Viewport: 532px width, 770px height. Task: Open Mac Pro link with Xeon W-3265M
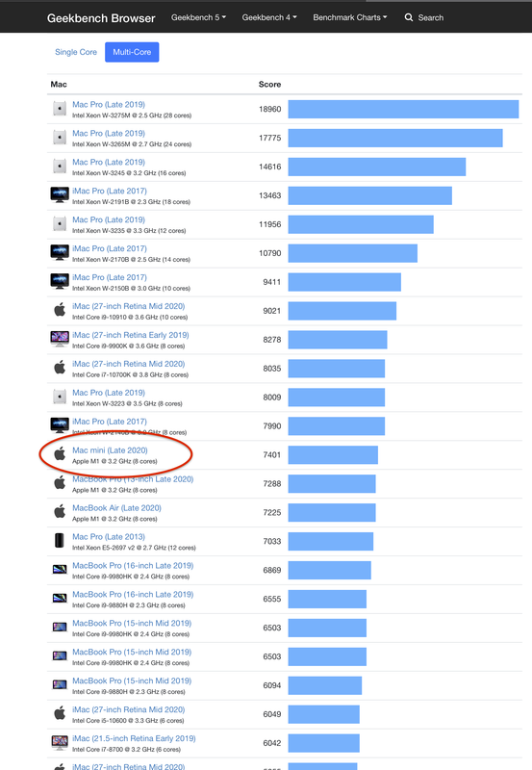click(109, 133)
